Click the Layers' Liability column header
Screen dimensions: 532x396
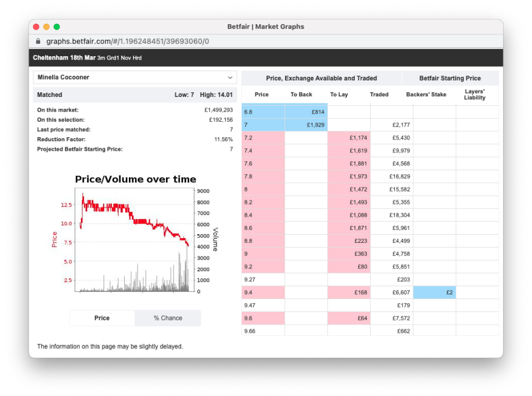point(475,95)
